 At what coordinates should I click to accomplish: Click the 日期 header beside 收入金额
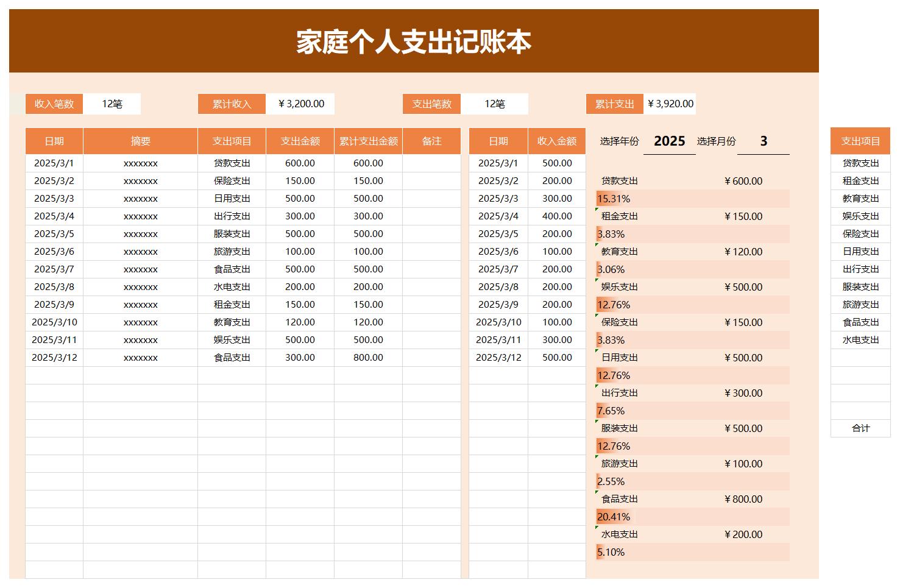[x=498, y=141]
